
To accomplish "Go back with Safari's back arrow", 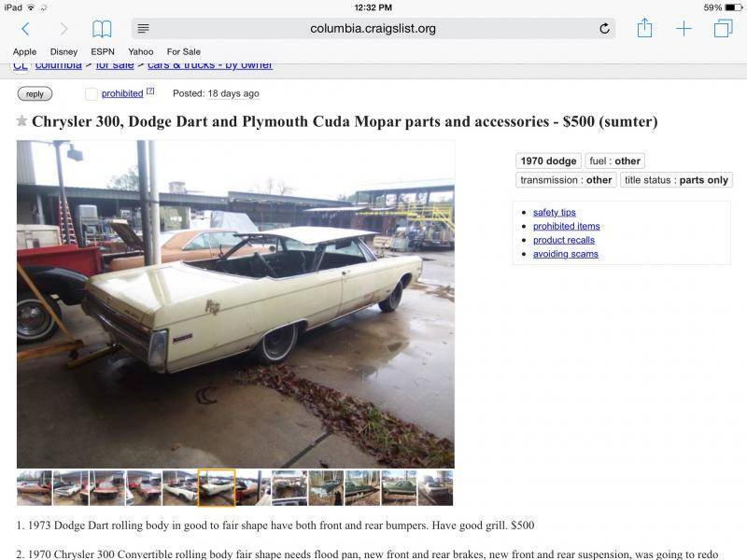I will click(26, 29).
